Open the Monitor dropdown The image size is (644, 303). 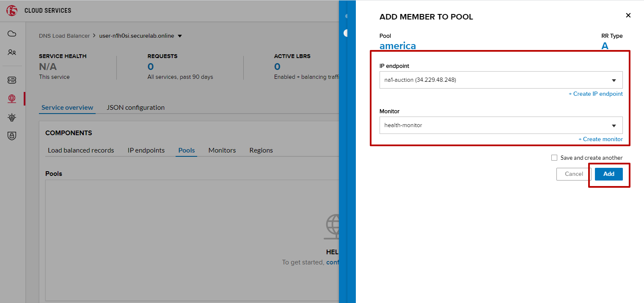pos(501,125)
